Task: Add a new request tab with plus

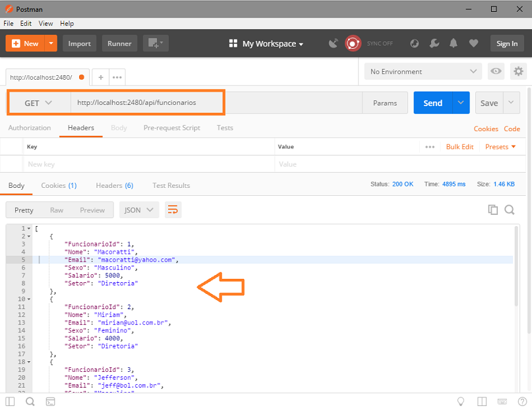Action: coord(101,77)
